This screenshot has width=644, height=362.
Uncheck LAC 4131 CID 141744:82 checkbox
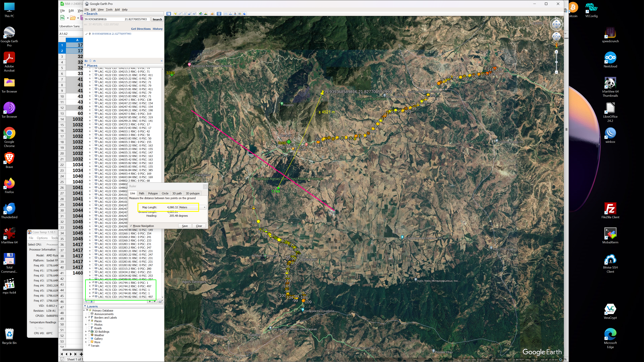click(93, 296)
